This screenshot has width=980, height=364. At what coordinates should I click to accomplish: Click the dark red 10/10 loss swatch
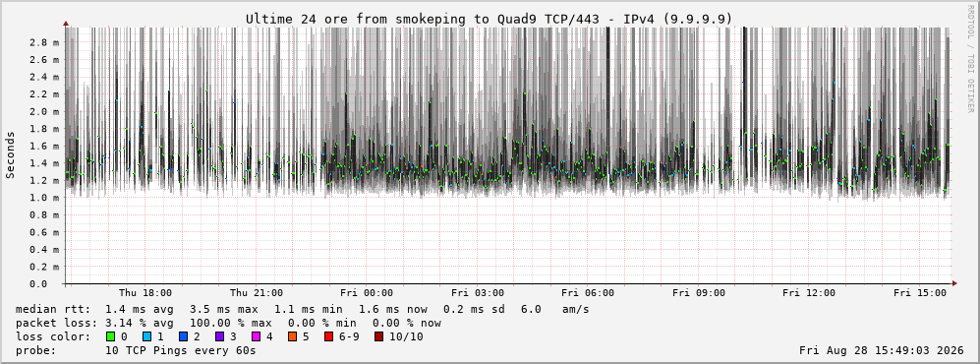[x=378, y=336]
